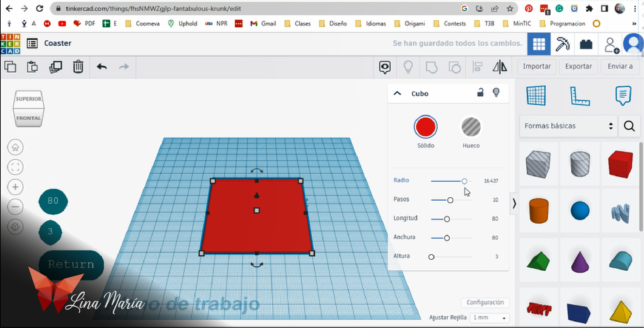
Task: Click the FRONTAL face of view cube
Action: point(29,118)
